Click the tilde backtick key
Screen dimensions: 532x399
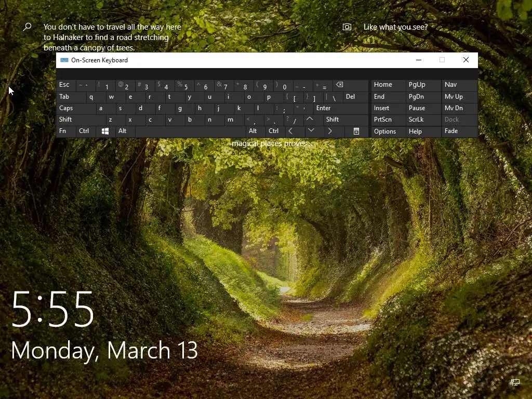[x=86, y=85]
